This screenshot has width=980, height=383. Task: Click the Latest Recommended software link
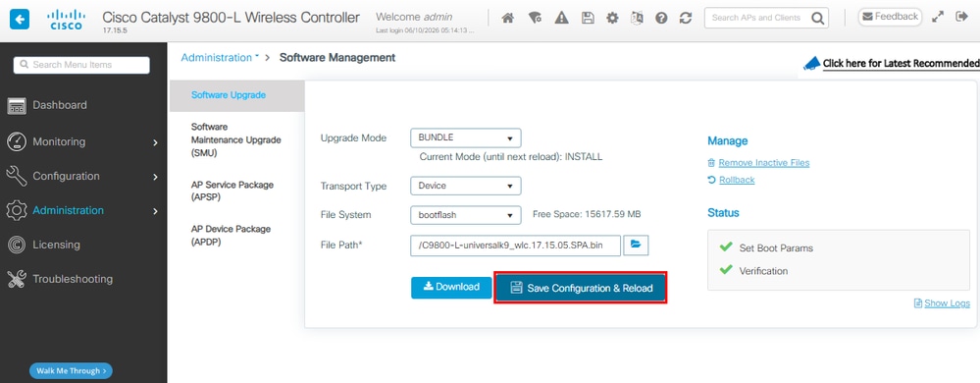[x=901, y=63]
